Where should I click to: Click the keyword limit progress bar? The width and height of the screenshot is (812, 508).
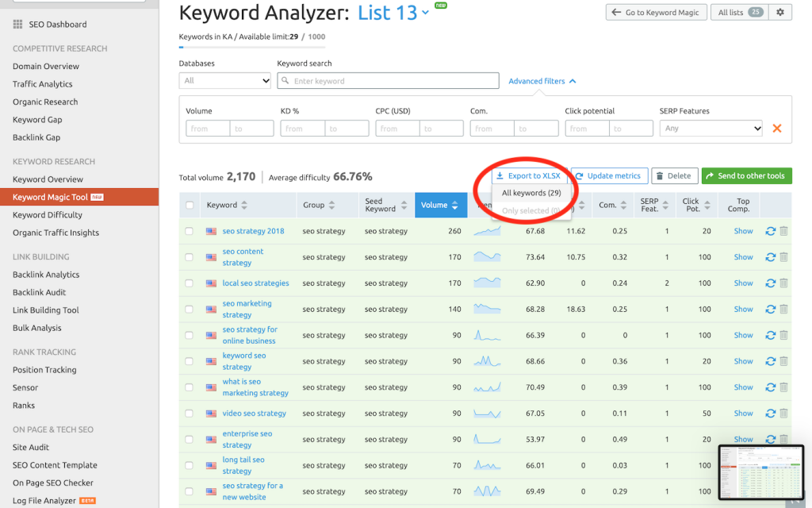[252, 47]
